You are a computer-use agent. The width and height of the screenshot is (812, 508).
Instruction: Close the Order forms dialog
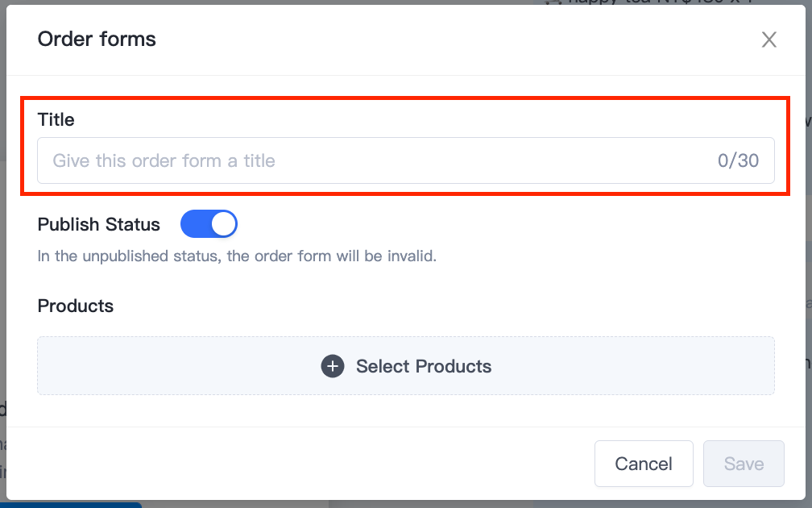[x=769, y=40]
